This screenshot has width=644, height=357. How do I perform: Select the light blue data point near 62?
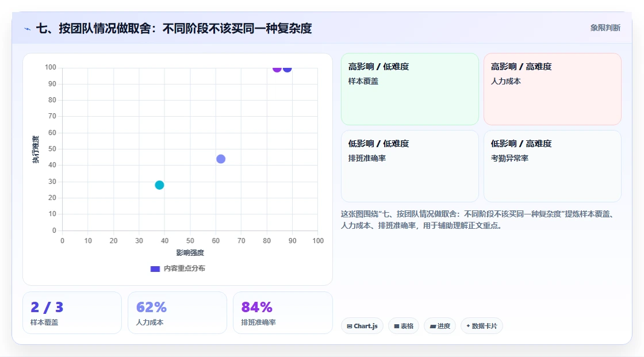221,159
